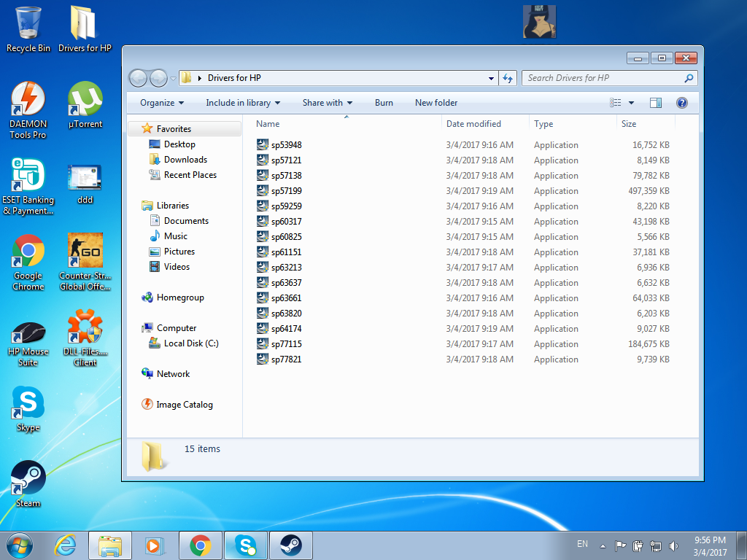This screenshot has height=560, width=747.
Task: Open the Recycle Bin desktop icon
Action: click(28, 29)
